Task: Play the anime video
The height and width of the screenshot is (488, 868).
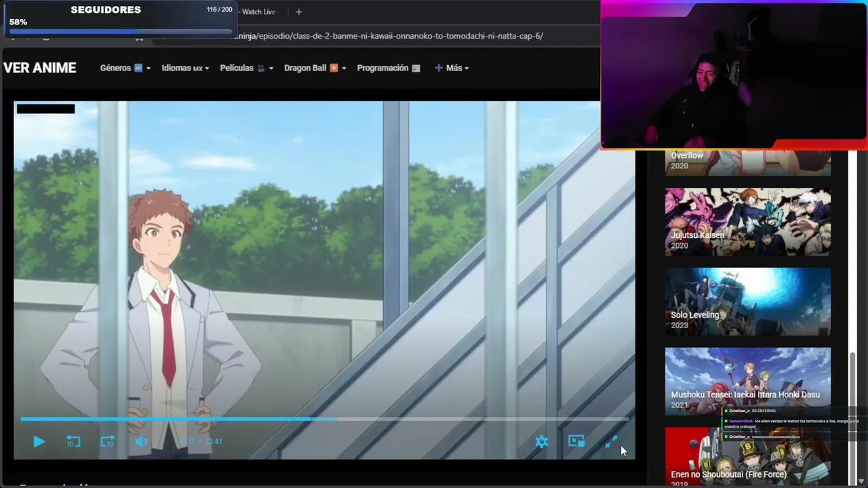Action: 39,442
